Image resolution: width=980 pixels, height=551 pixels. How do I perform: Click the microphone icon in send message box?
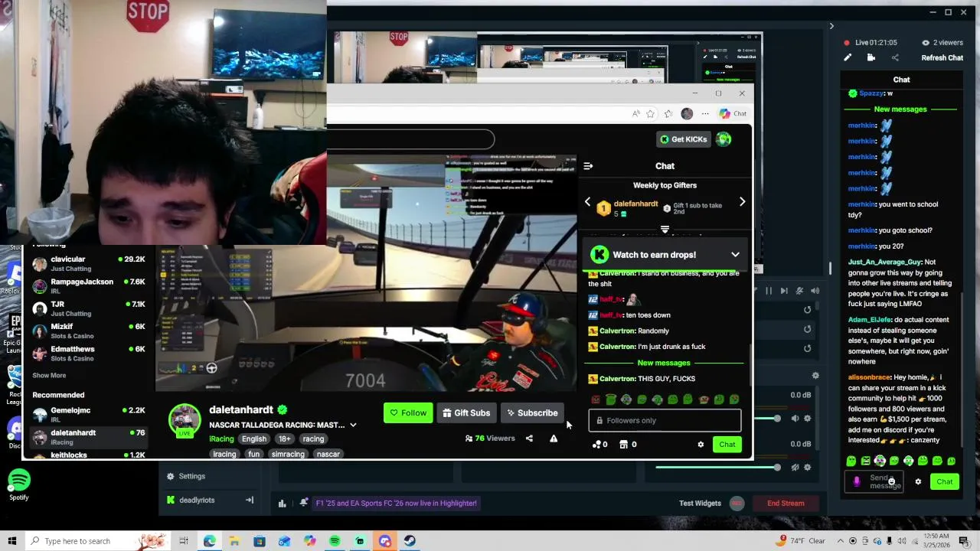[x=856, y=481]
